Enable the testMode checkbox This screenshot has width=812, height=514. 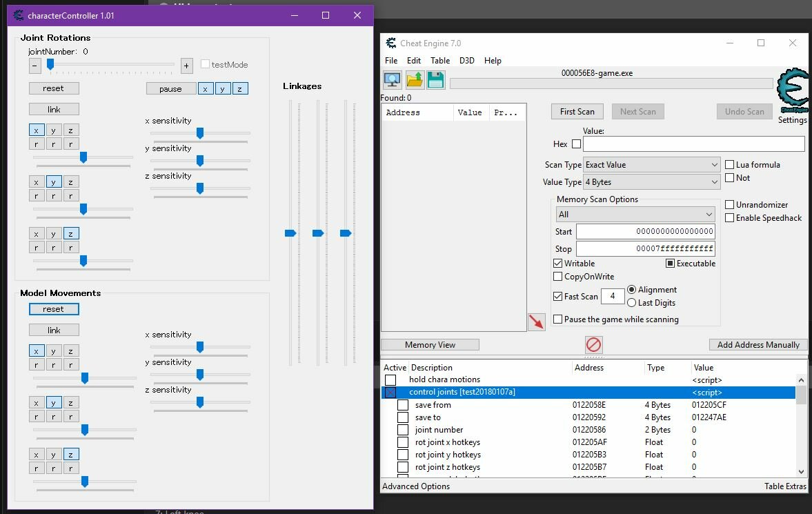205,64
